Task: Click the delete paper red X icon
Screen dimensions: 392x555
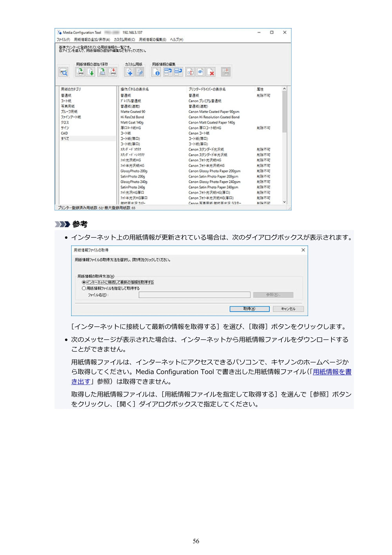Action: tap(211, 72)
